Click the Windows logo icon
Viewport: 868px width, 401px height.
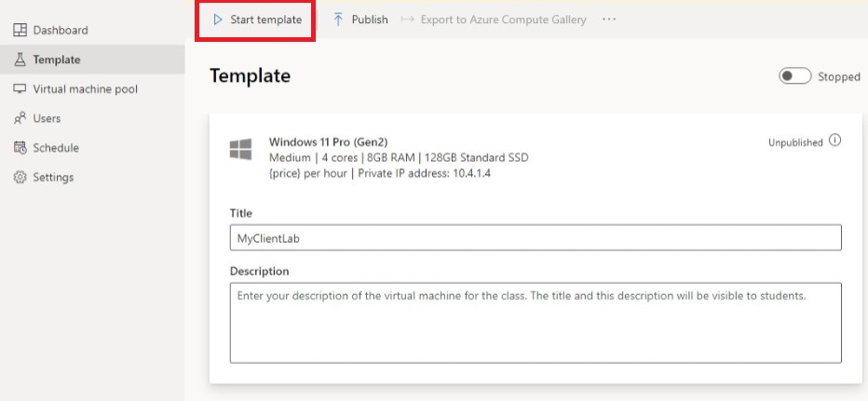tap(240, 149)
